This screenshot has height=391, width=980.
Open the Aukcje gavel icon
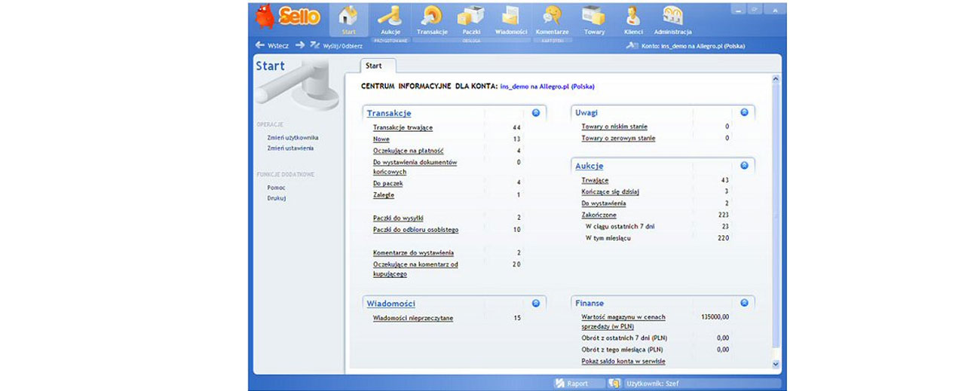(x=390, y=20)
